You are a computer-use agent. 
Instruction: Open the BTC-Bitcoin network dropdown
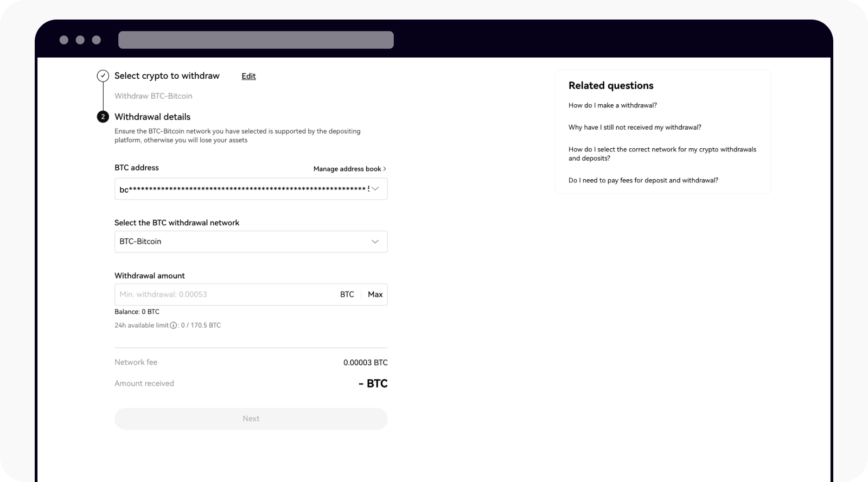point(251,242)
